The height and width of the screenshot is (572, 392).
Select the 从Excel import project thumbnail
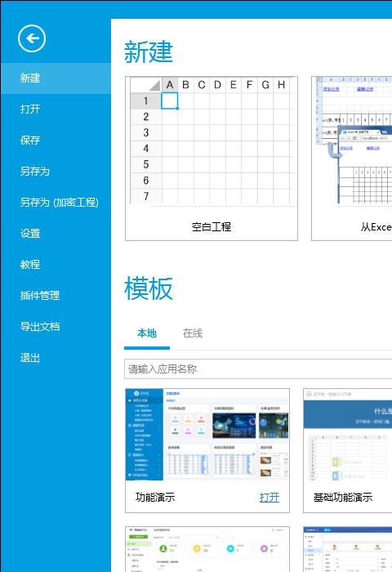click(x=352, y=159)
